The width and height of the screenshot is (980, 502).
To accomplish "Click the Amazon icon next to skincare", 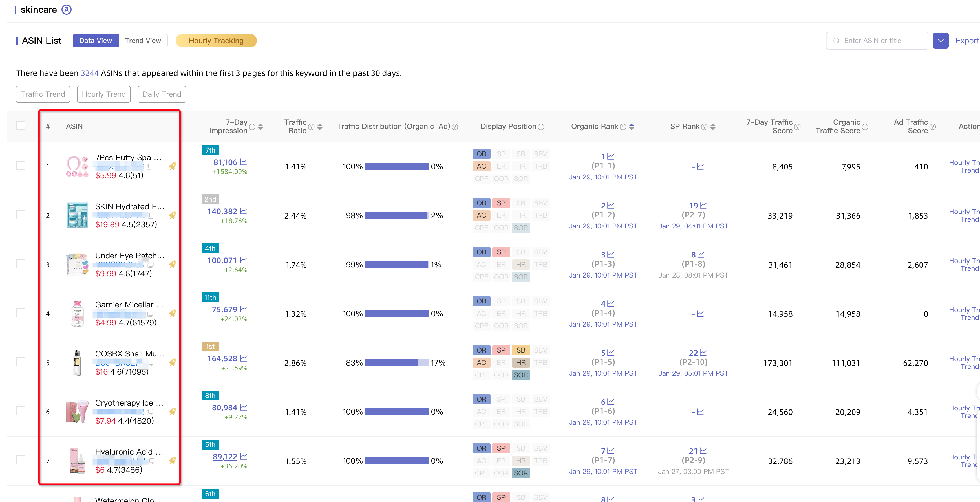I will tap(67, 10).
